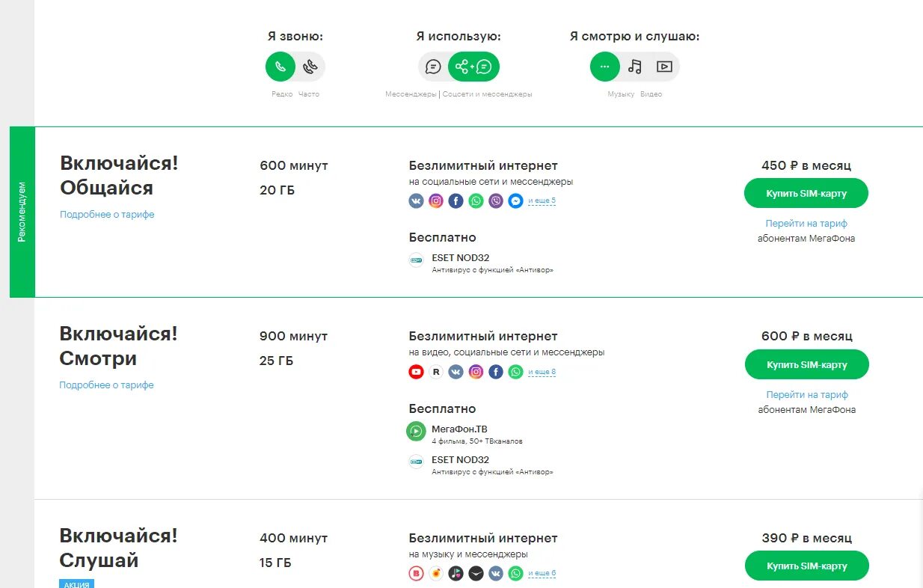The height and width of the screenshot is (588, 923).
Task: Choose the messengers-only usage option
Action: [433, 67]
